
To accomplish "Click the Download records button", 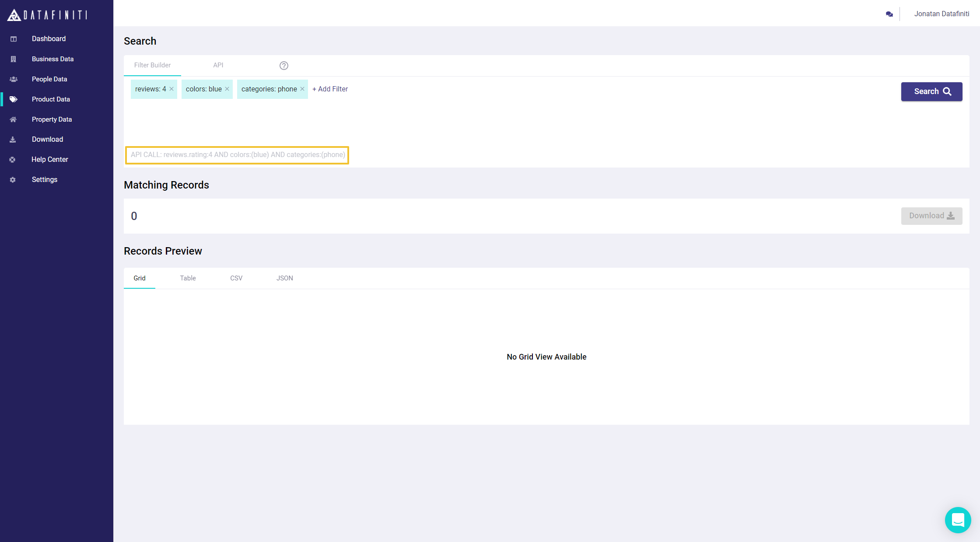I will [931, 216].
